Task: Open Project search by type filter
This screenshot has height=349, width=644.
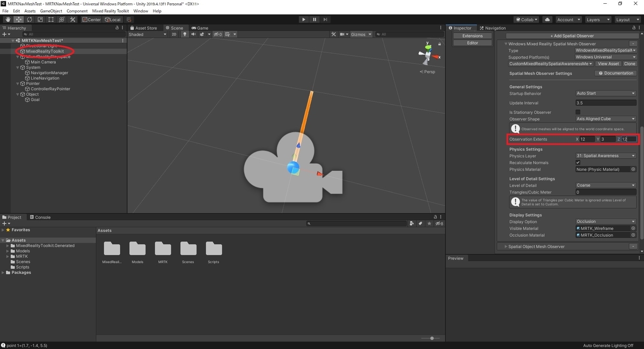Action: pos(412,223)
